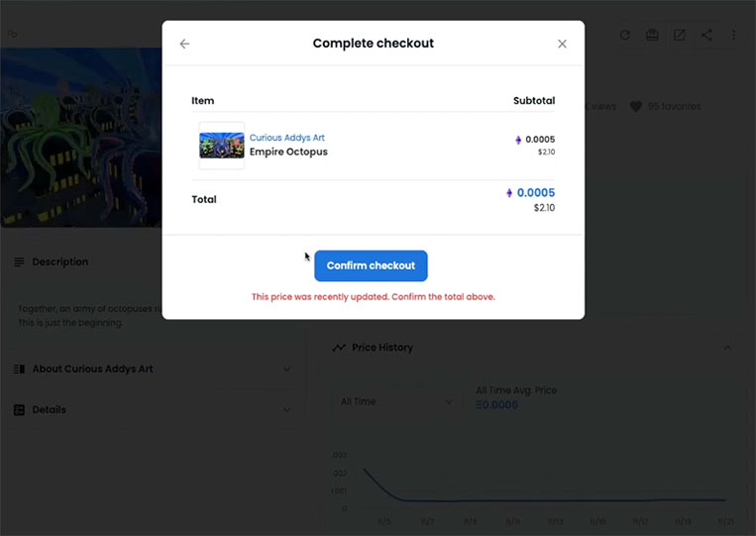
Task: Click the Empire Octopus item name
Action: pyautogui.click(x=288, y=152)
